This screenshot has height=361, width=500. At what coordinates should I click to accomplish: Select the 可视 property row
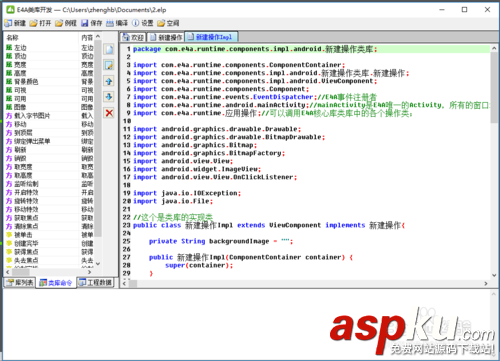(49, 90)
